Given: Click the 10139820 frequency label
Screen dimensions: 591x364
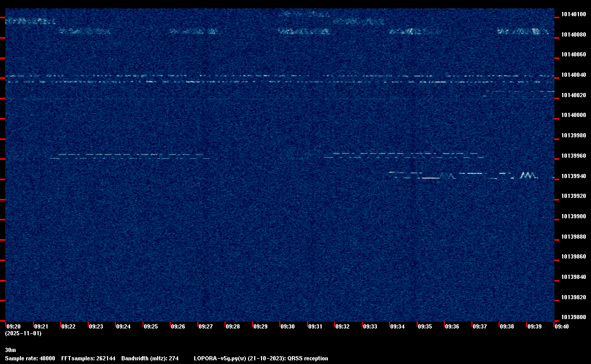Looking at the screenshot, I should coord(574,297).
